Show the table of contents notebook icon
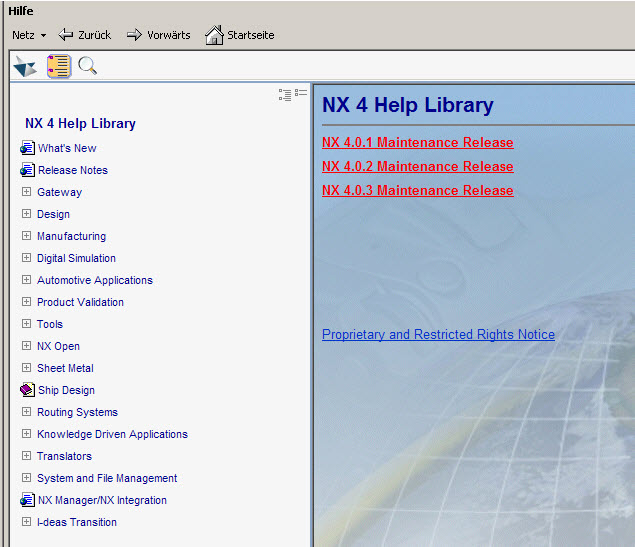Viewport: 635px width, 547px height. (59, 66)
